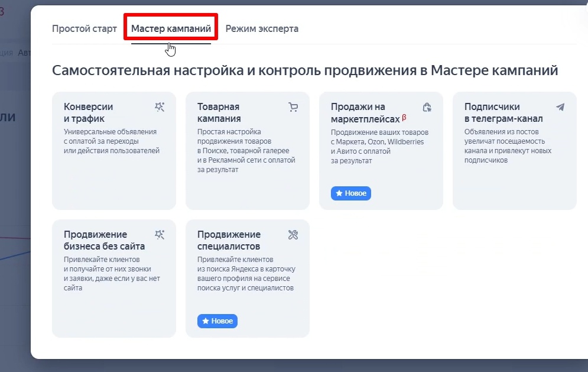Screen dimensions: 588x372
Task: Switch to the Простой старт tab
Action: (x=85, y=28)
